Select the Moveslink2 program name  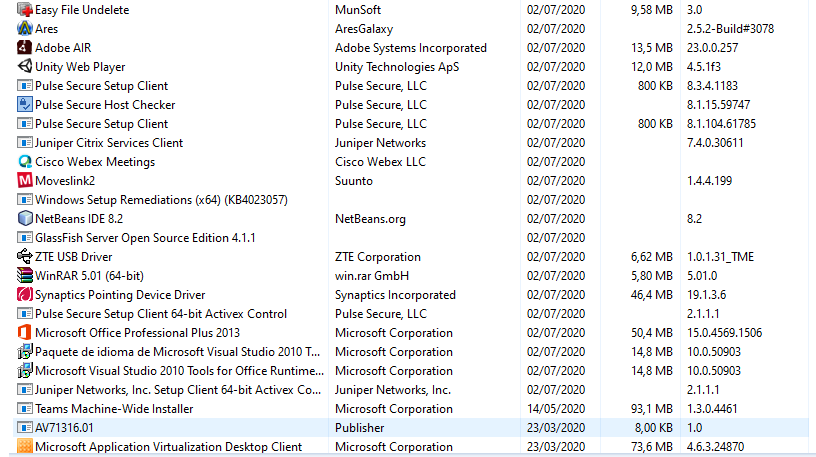(65, 181)
